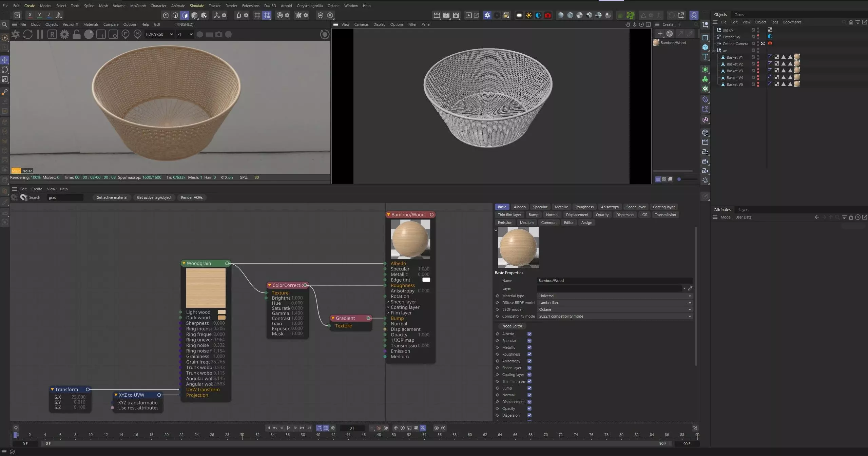Screen dimensions: 868x456
Task: Enable the X axis lock
Action: (30, 15)
